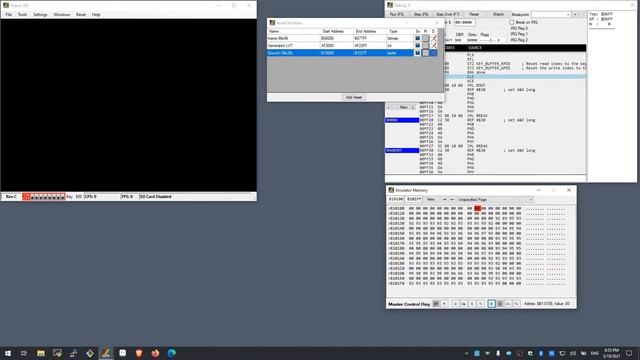Open the Tools menu

22,15
